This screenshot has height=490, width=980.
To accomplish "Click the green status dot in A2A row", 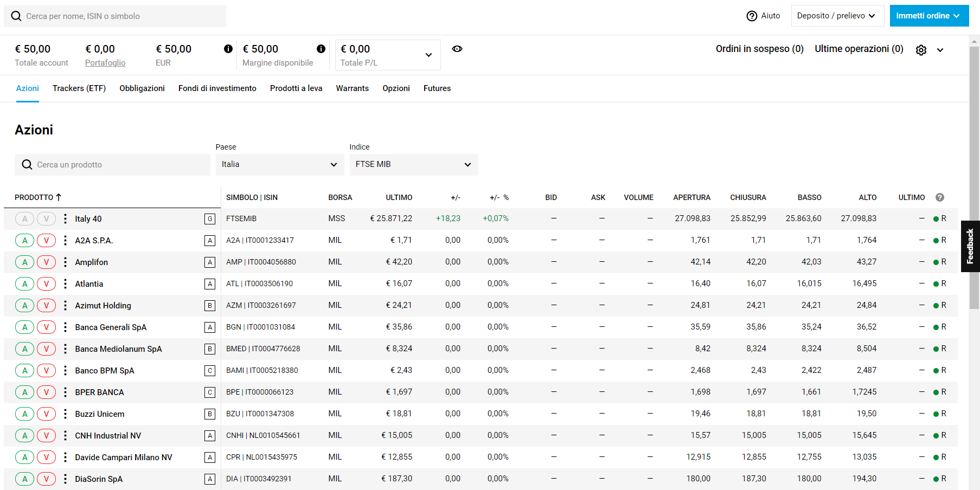I will coord(936,241).
